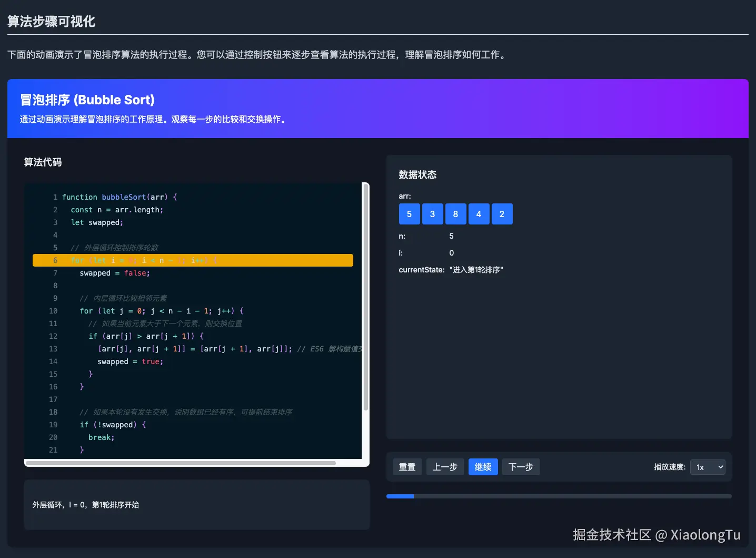Viewport: 756px width, 558px height.
Task: Click code line 'let swapped;'
Action: tap(97, 222)
